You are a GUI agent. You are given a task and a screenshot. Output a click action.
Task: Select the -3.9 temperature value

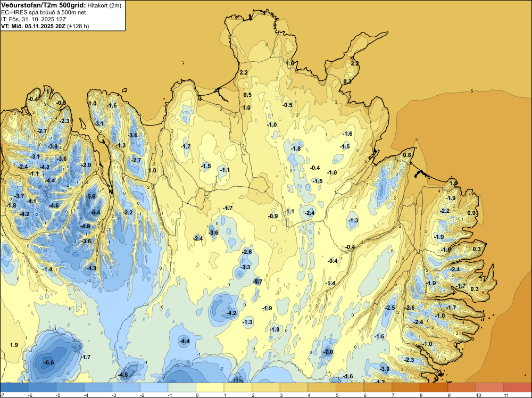[53, 146]
